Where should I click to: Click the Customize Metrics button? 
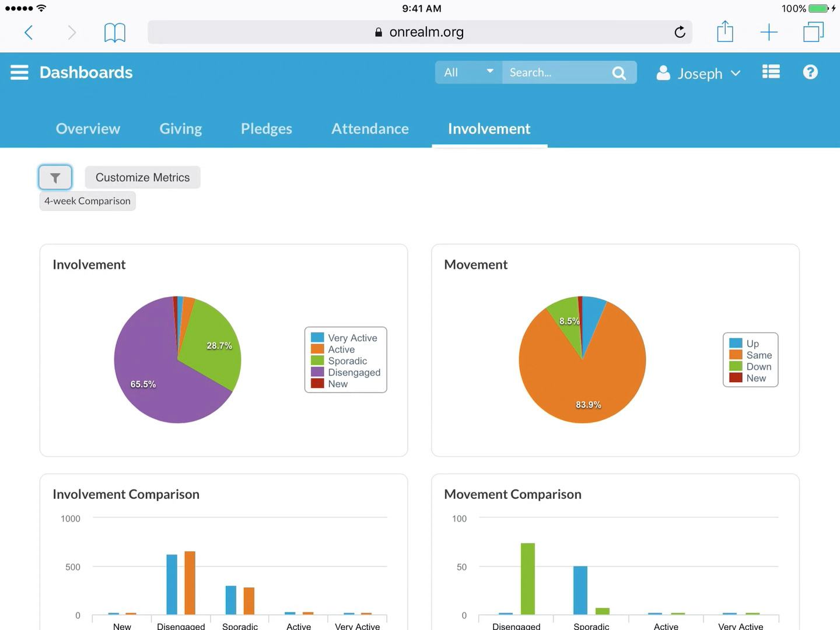coord(143,177)
